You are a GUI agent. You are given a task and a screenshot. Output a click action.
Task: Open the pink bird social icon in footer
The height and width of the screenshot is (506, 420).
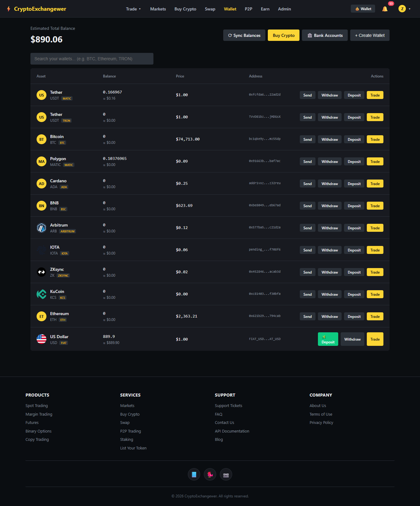pyautogui.click(x=210, y=474)
